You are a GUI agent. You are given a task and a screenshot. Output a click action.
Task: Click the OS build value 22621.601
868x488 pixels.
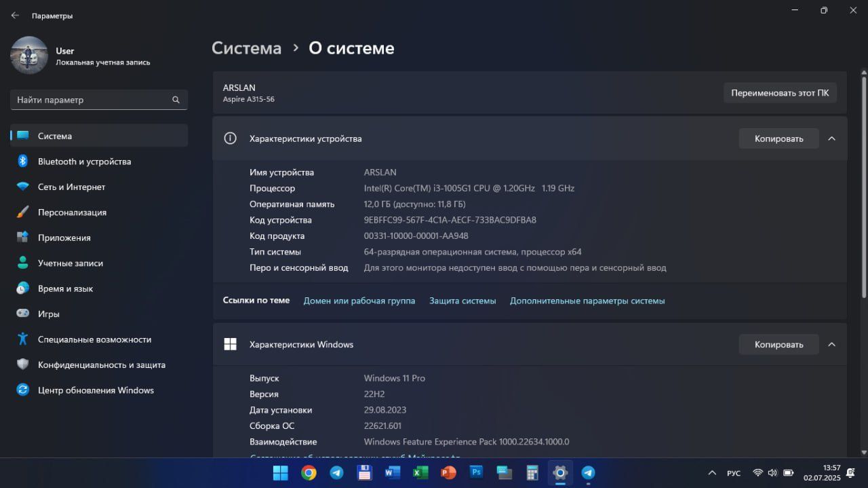(383, 426)
